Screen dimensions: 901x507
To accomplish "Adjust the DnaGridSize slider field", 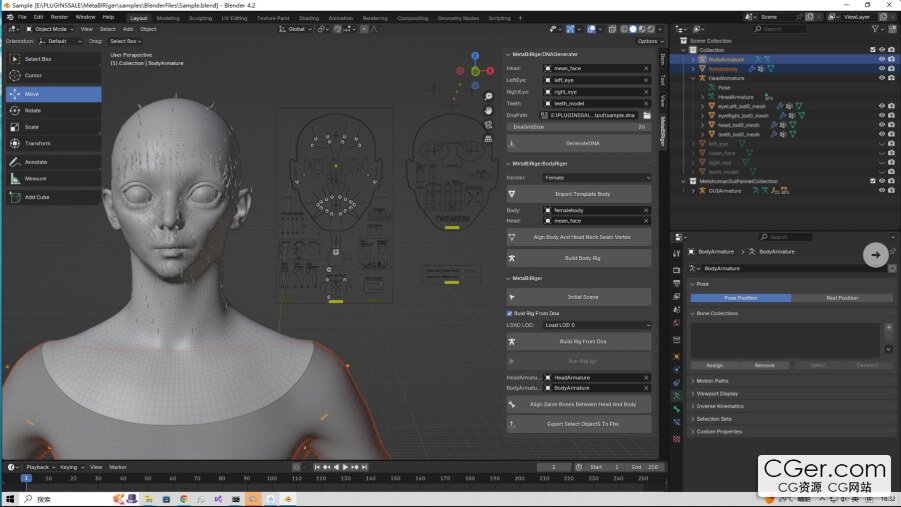I will [x=579, y=127].
